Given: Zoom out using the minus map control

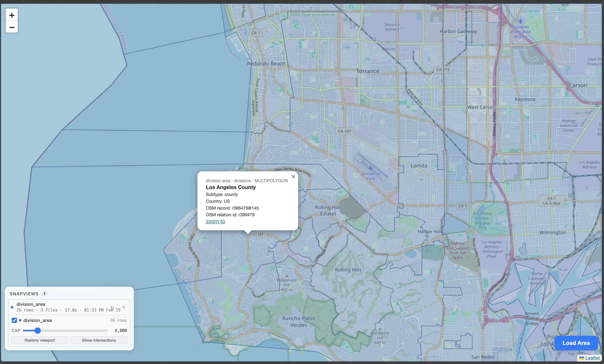Looking at the screenshot, I should pos(11,27).
